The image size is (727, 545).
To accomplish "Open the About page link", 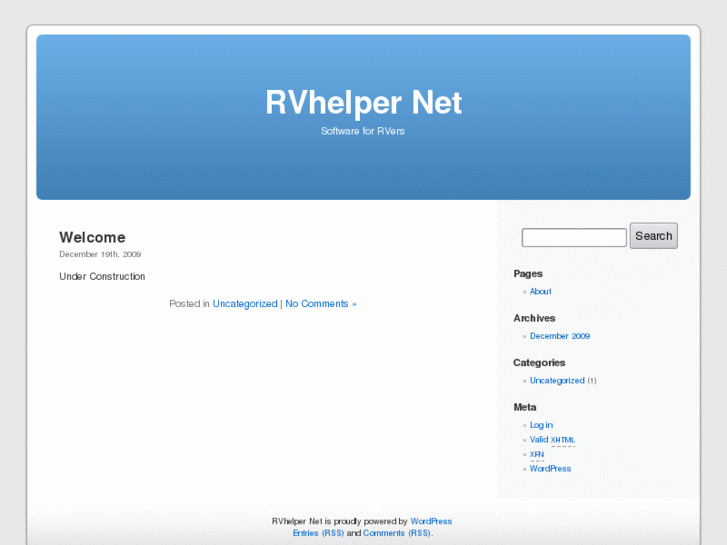I will 541,291.
